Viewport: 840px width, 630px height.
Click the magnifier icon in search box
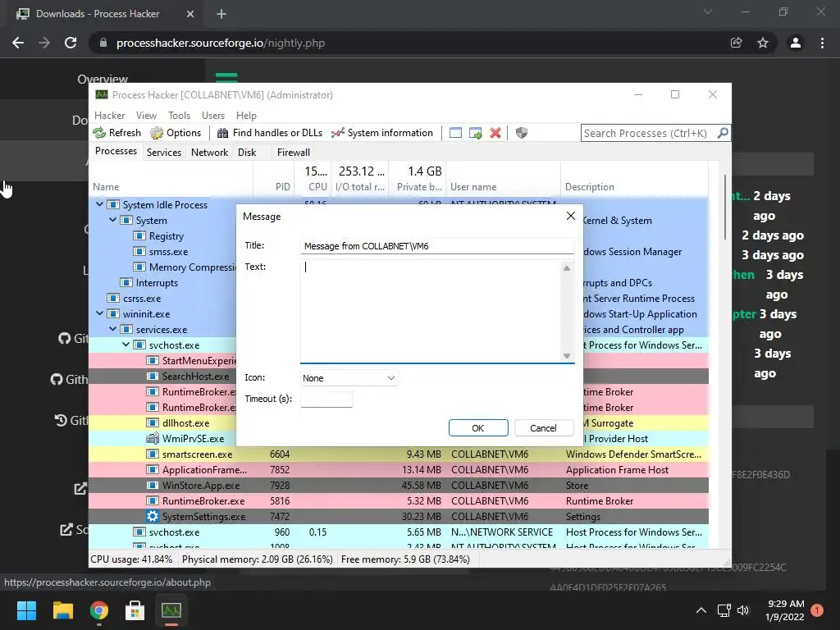click(723, 132)
